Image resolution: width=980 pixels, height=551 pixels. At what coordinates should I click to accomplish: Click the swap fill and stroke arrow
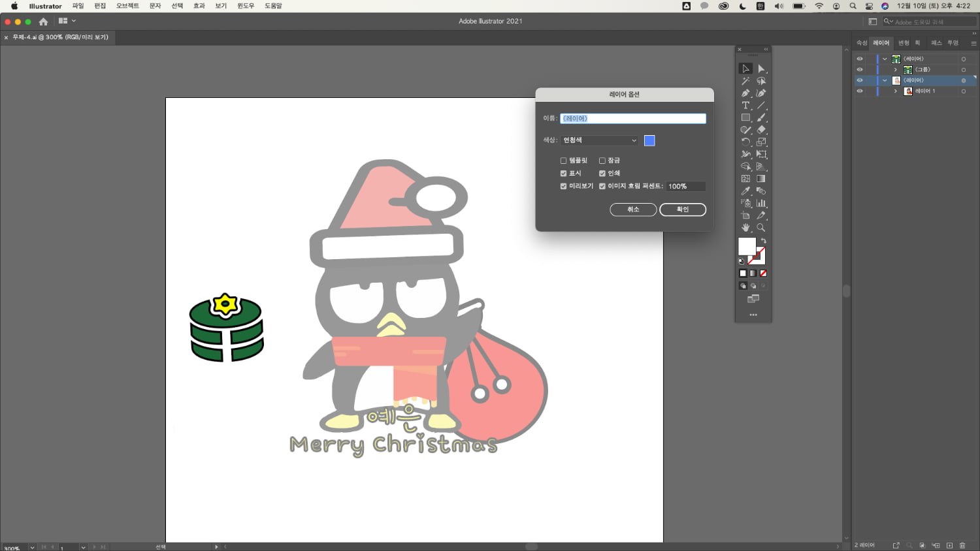(x=763, y=241)
